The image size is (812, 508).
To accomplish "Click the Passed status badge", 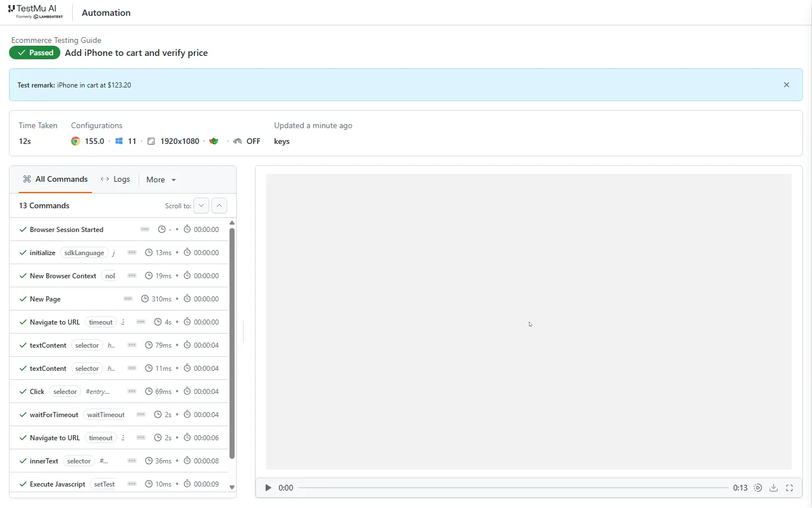I will point(35,52).
